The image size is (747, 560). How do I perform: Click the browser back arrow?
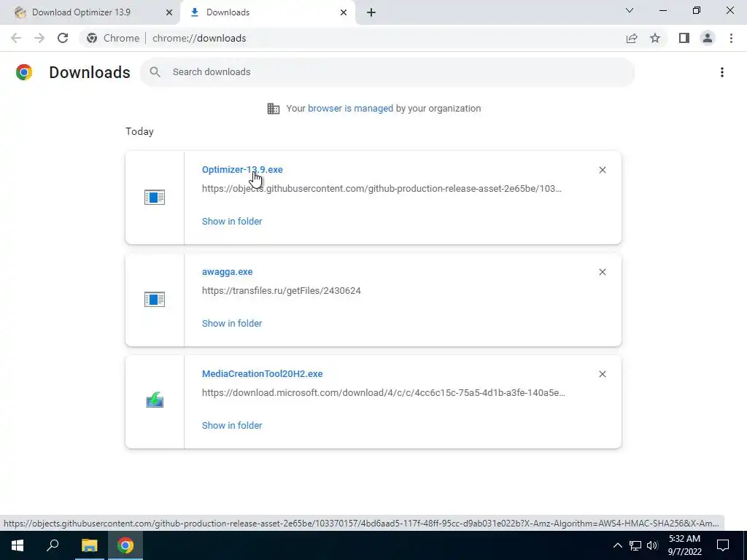point(16,38)
